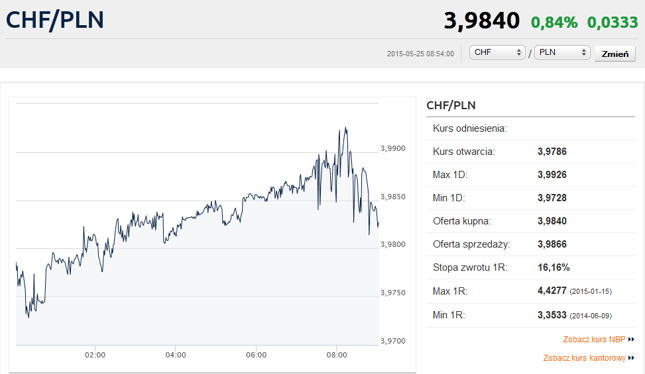The width and height of the screenshot is (645, 374).
Task: Click the CHF/PLN page title heading
Action: [55, 20]
